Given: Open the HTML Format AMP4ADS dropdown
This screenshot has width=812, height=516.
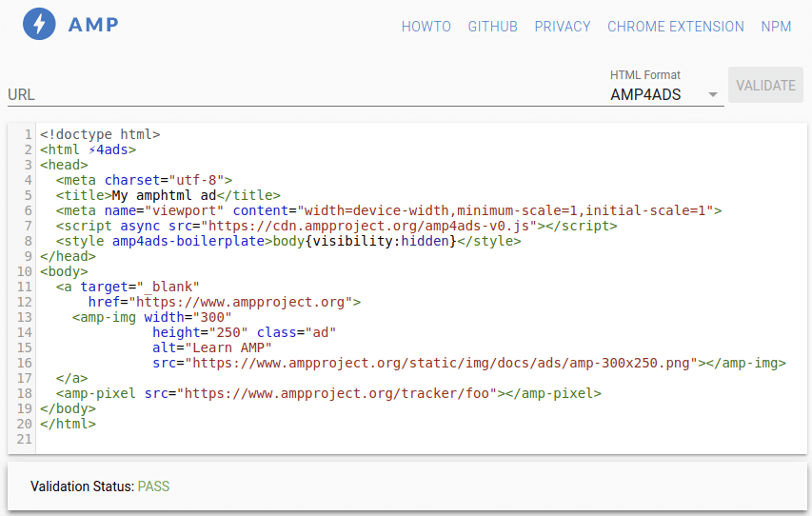Looking at the screenshot, I should click(x=662, y=95).
